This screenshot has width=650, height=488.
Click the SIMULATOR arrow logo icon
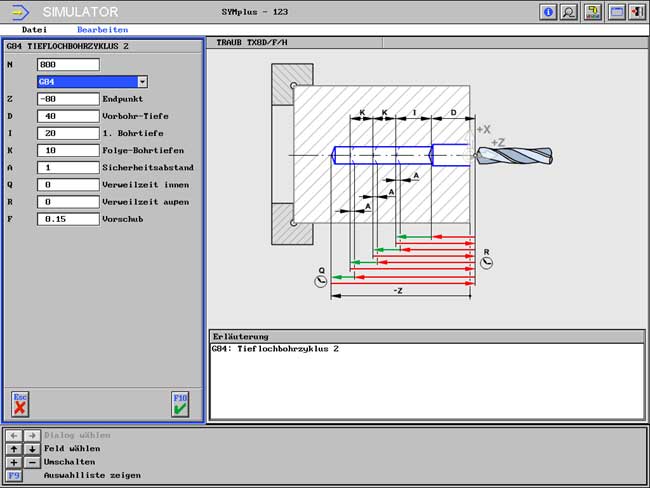(x=19, y=12)
